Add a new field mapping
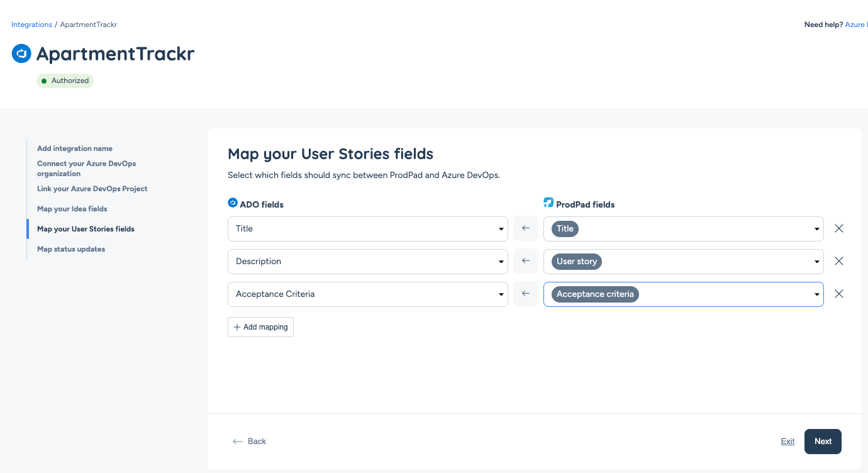Screen dimensions: 868x473 260,327
